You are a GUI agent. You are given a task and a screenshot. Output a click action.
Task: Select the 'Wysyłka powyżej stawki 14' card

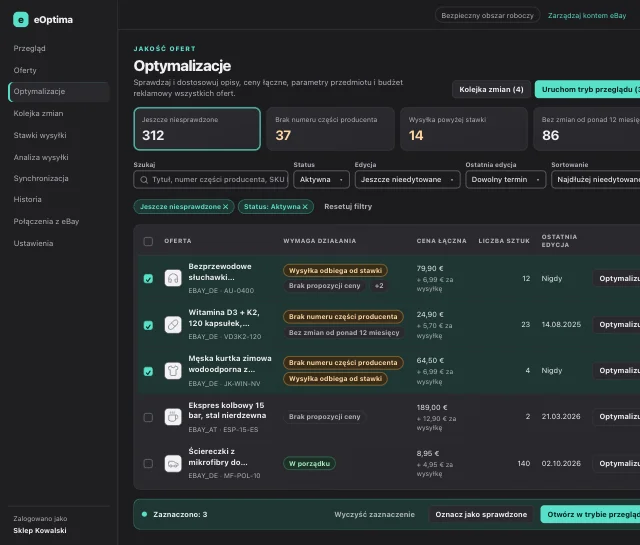(x=464, y=129)
